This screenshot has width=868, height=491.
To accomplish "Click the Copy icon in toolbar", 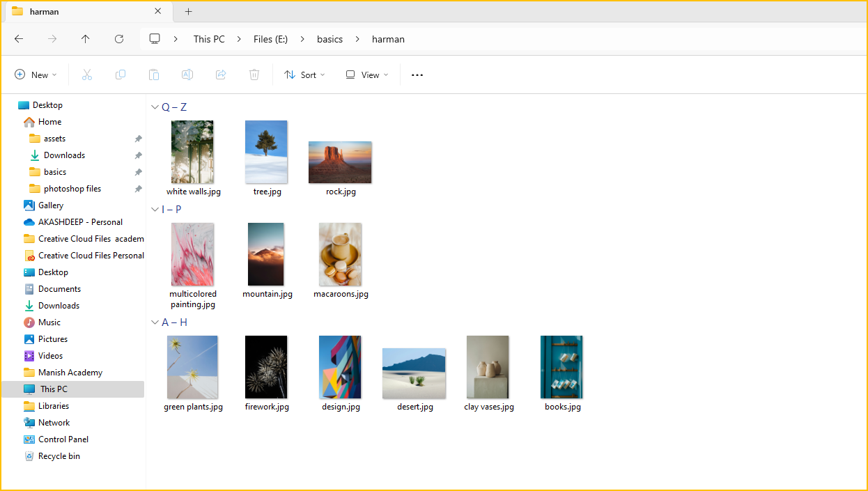I will point(121,75).
